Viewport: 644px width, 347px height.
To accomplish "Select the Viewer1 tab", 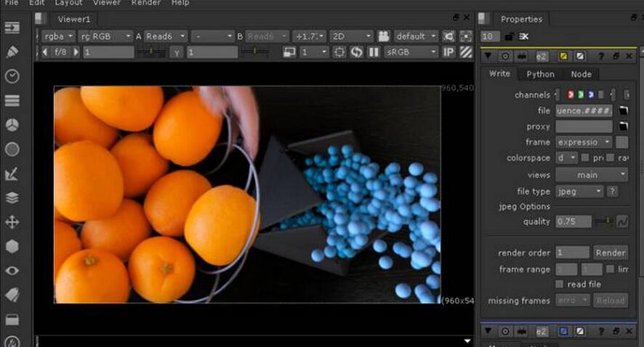I will click(x=74, y=20).
